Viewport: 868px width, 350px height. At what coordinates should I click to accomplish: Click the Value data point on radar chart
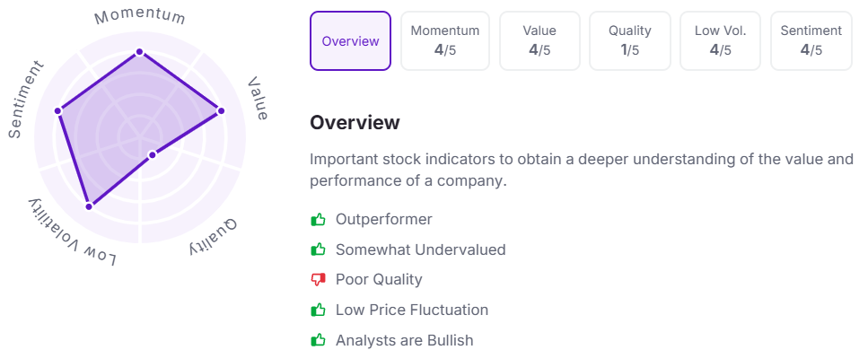tap(221, 111)
